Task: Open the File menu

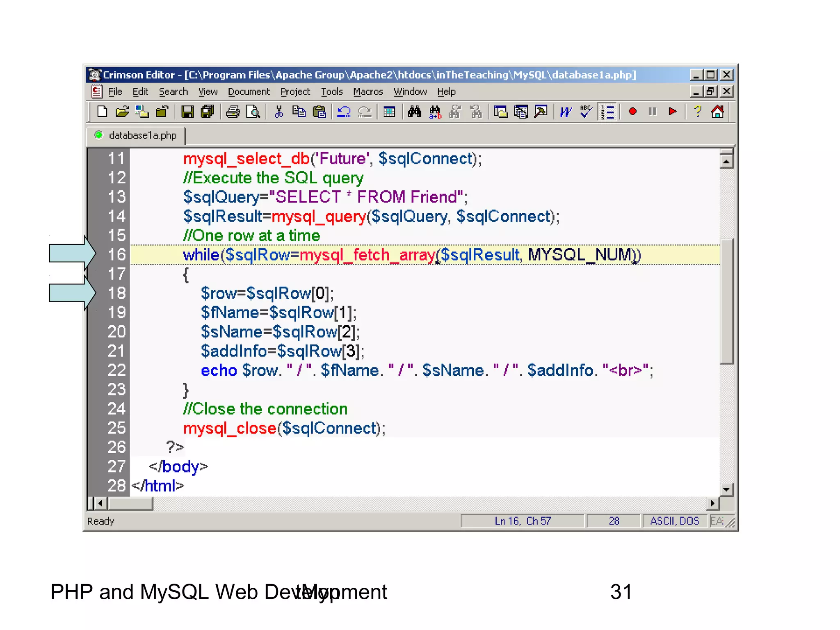Action: (115, 92)
